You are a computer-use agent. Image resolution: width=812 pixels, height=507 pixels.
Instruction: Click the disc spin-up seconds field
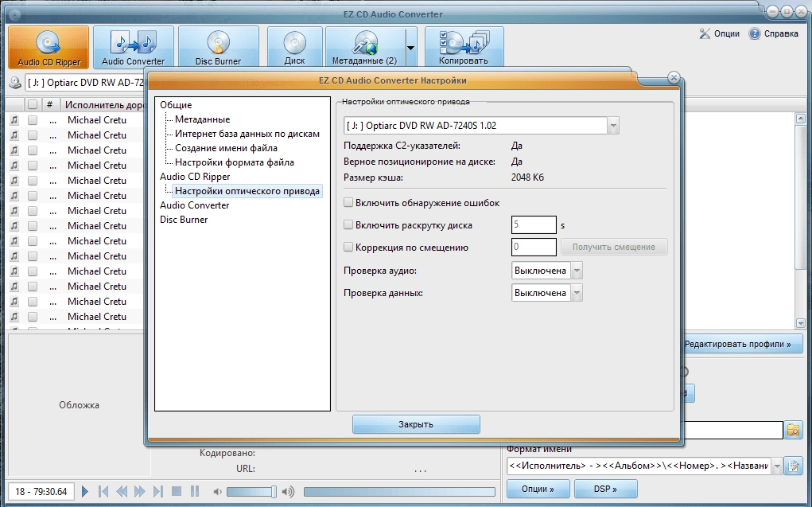coord(534,225)
